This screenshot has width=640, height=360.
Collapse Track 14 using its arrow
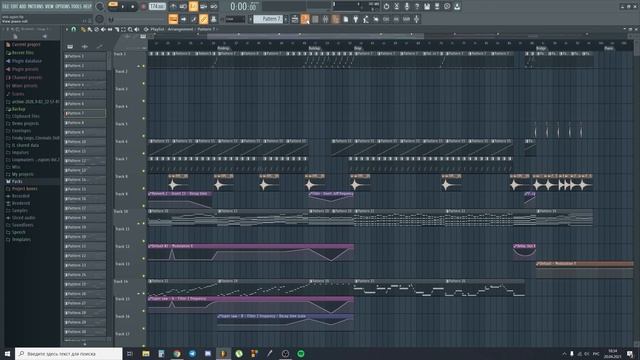click(138, 294)
